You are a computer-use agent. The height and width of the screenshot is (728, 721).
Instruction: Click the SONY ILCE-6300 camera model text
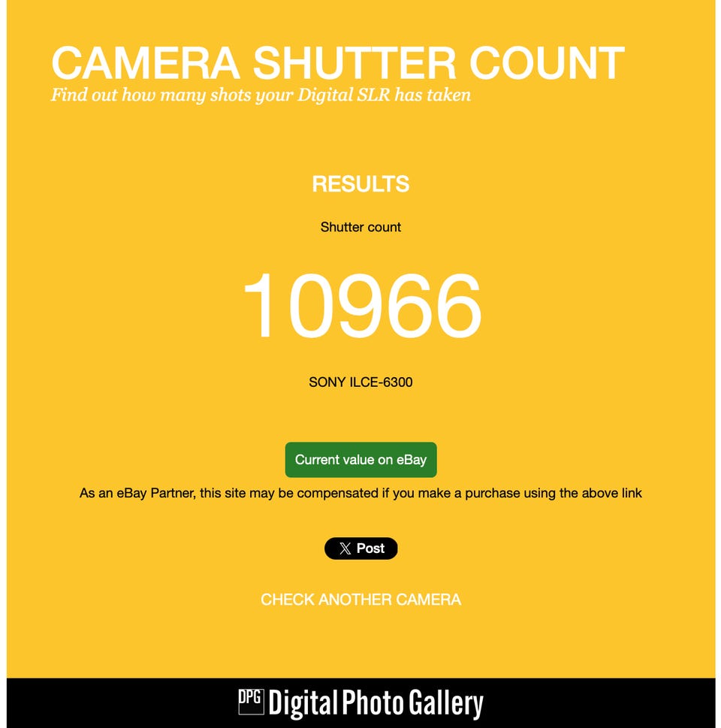[x=360, y=382]
